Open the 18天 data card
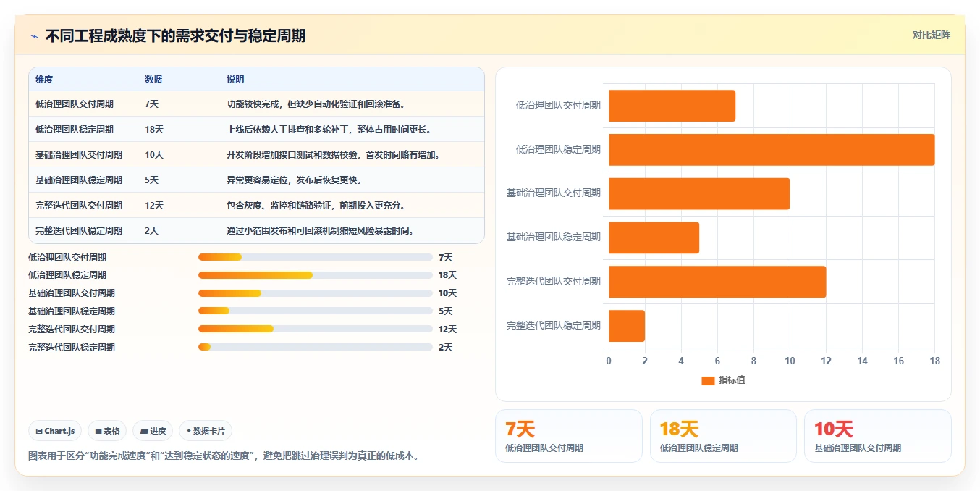This screenshot has width=980, height=491. (724, 436)
